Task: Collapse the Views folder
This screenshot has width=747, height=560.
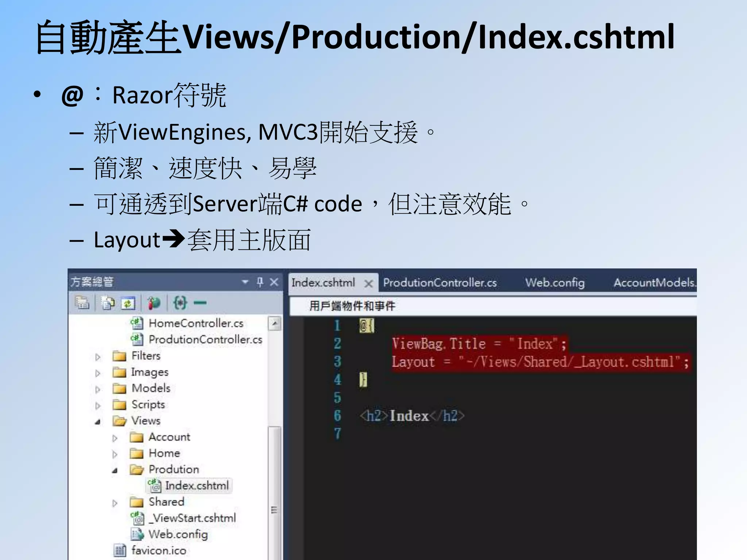Action: click(97, 422)
